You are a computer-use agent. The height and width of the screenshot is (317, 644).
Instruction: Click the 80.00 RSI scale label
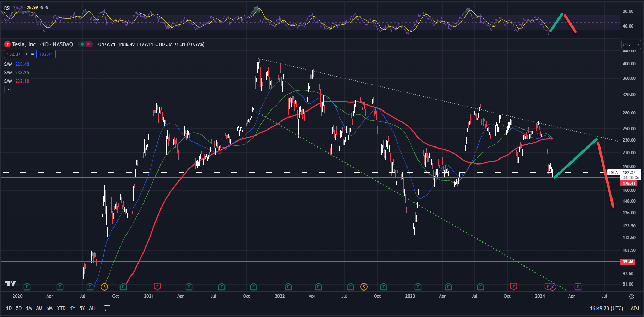click(628, 11)
